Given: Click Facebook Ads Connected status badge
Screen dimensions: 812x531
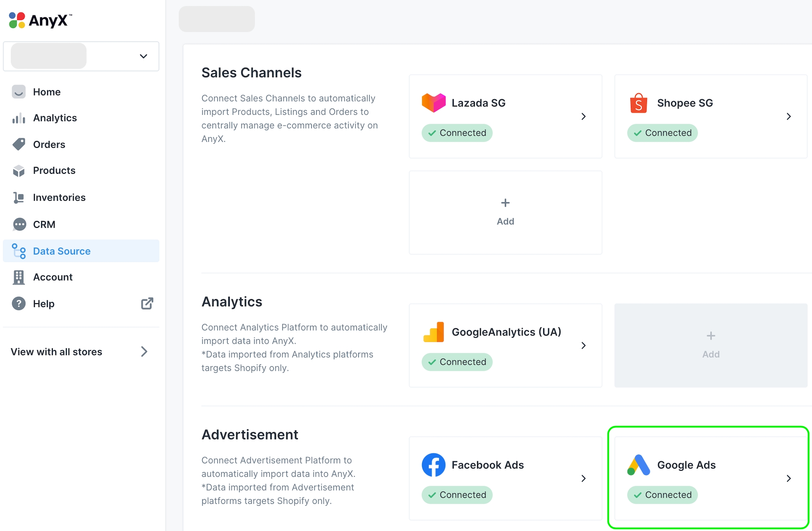Looking at the screenshot, I should (x=456, y=495).
